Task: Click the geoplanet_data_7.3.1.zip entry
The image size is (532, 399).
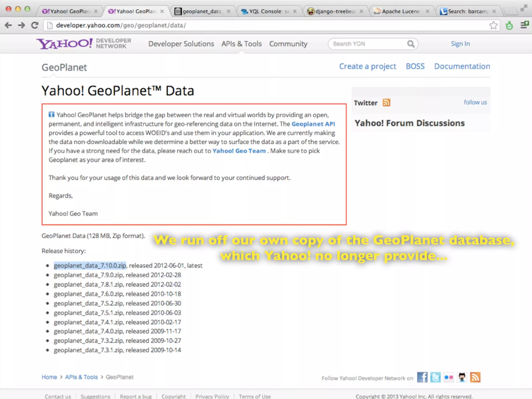Action: [88, 350]
